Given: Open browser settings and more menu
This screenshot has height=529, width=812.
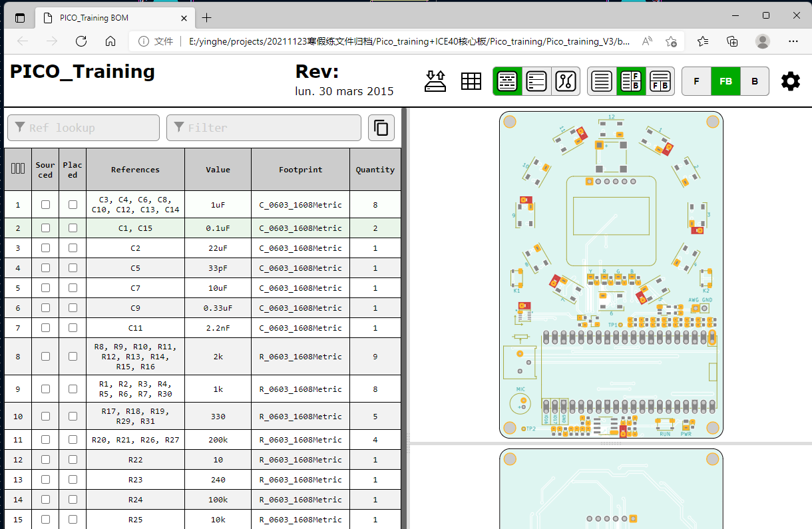Looking at the screenshot, I should [793, 41].
